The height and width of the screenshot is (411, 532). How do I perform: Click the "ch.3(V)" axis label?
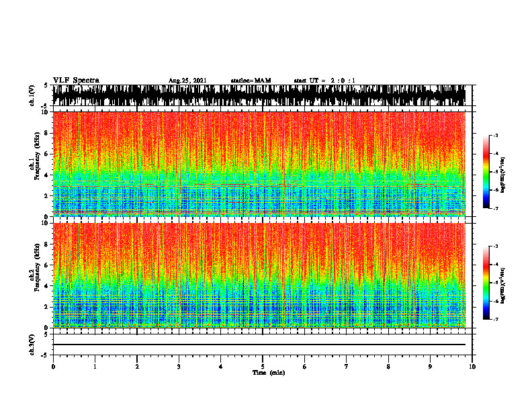tap(32, 345)
